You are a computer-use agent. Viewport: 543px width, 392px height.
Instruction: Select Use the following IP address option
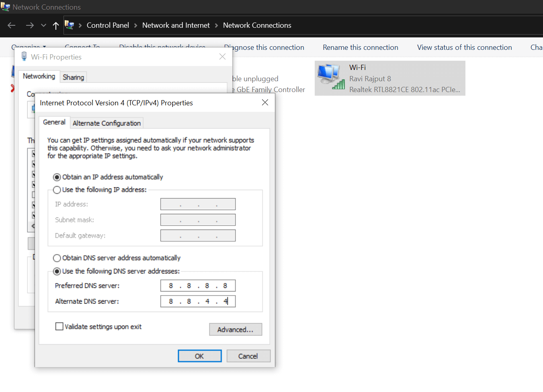(57, 190)
